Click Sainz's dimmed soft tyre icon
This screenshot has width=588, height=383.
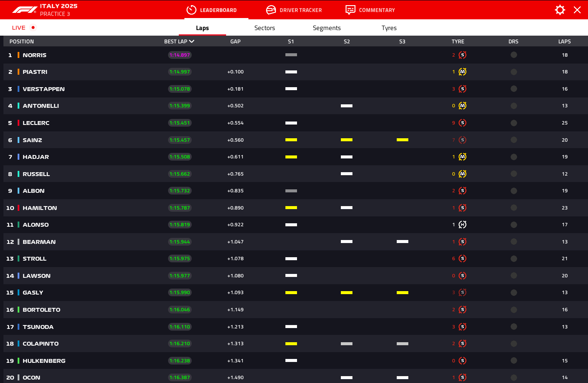pyautogui.click(x=462, y=140)
